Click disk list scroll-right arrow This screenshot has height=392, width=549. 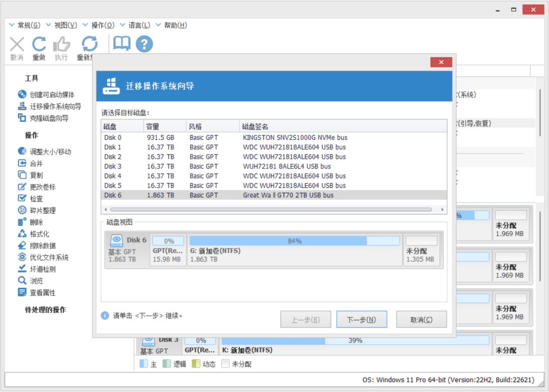443,209
